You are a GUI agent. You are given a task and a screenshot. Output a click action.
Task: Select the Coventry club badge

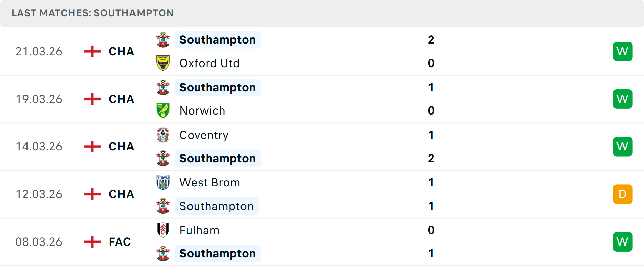163,135
